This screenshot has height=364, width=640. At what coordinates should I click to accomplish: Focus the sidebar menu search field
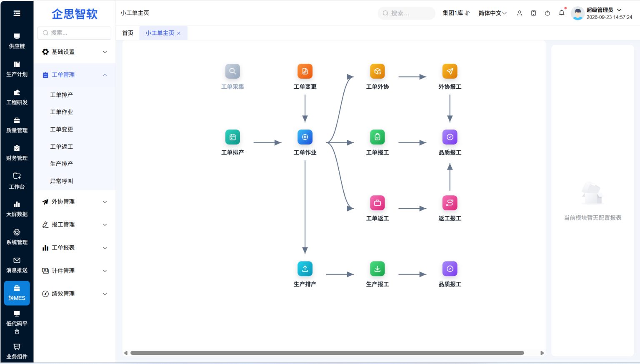coord(75,33)
